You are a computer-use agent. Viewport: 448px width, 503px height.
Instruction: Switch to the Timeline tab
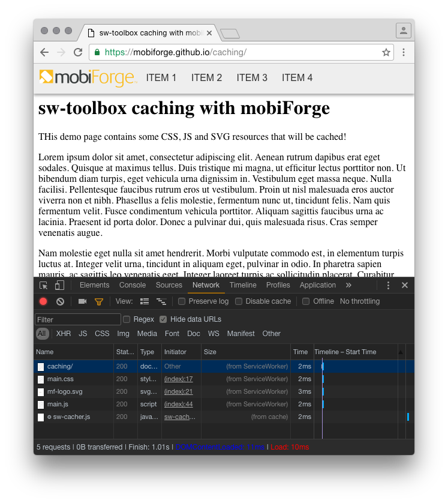click(243, 285)
